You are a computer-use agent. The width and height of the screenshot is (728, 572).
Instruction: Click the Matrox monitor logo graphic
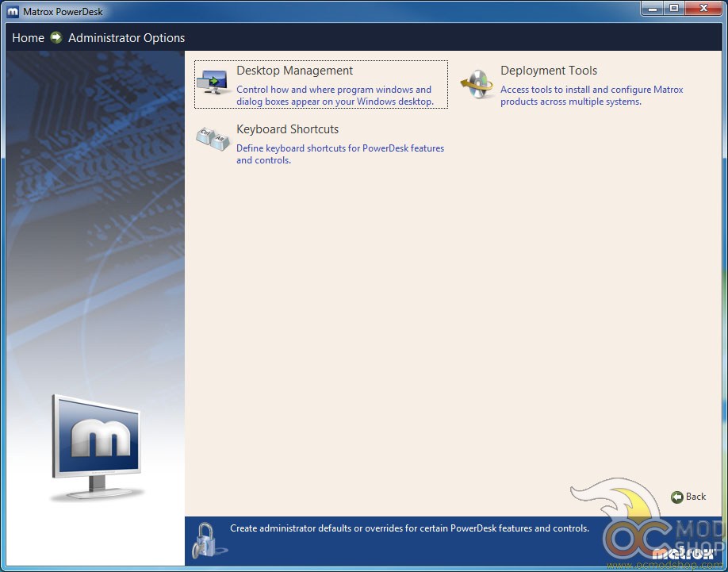[97, 447]
